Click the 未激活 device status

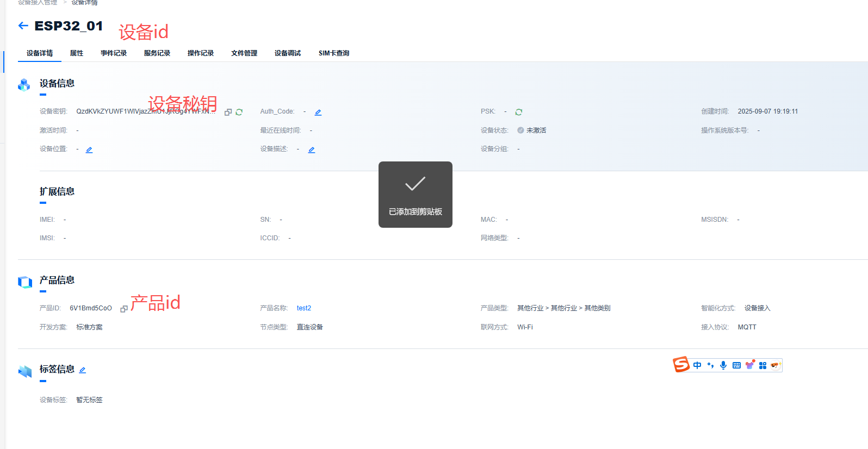click(536, 130)
